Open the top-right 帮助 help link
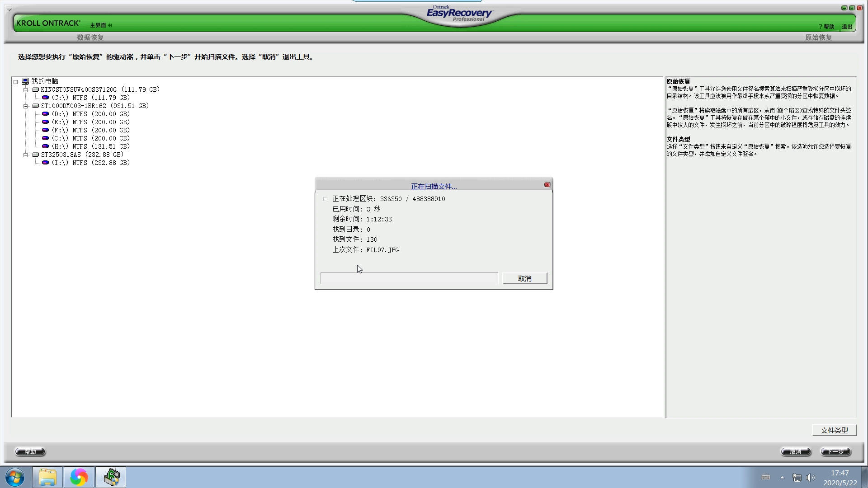868x488 pixels. [826, 27]
